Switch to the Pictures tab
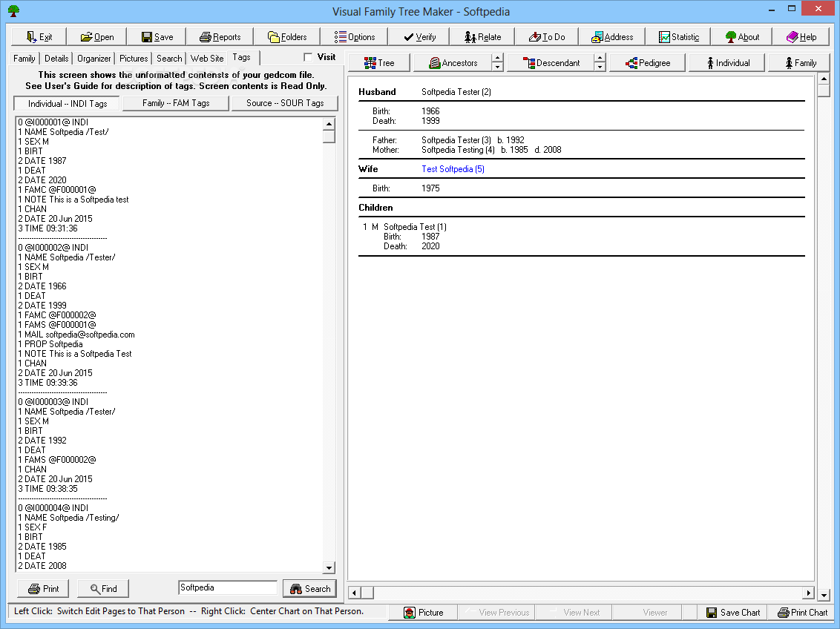Viewport: 840px width, 629px height. pyautogui.click(x=134, y=59)
